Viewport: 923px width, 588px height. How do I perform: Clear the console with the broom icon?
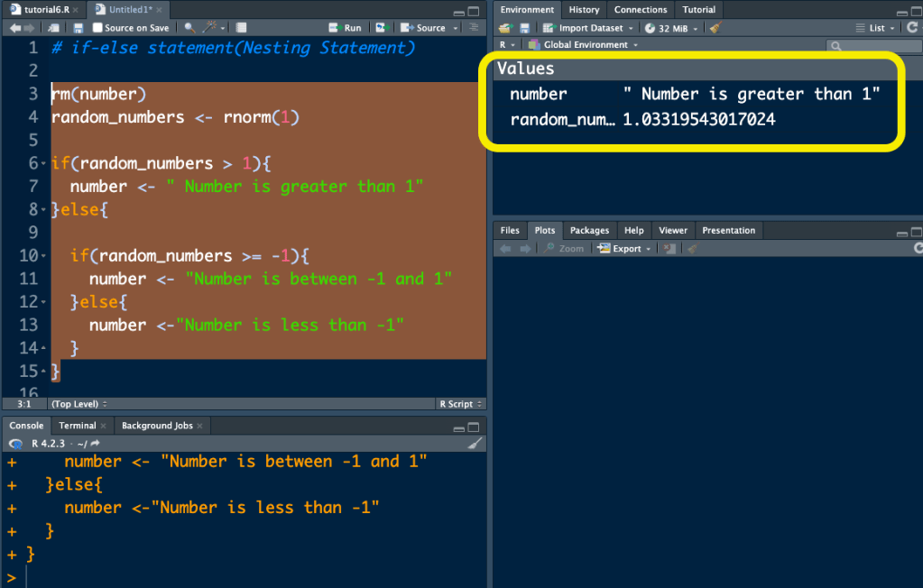[475, 443]
